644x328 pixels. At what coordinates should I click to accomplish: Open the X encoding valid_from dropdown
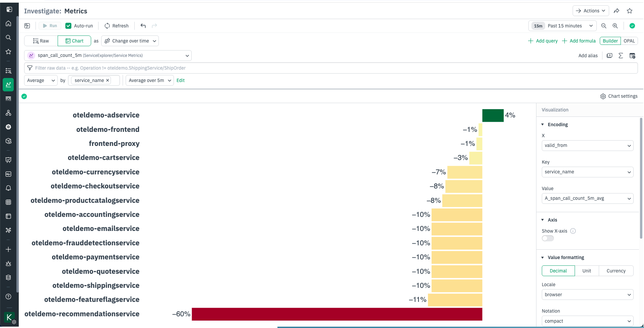587,146
